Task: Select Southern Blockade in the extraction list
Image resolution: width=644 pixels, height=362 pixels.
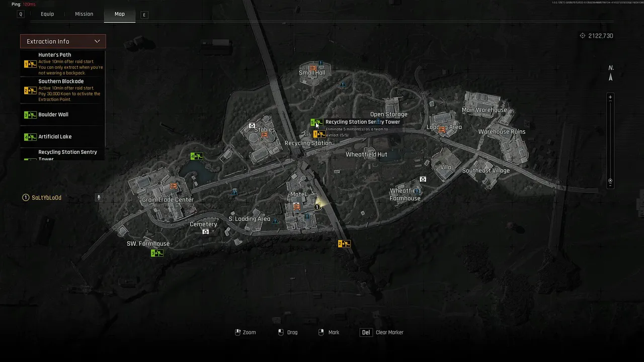Action: [x=63, y=90]
